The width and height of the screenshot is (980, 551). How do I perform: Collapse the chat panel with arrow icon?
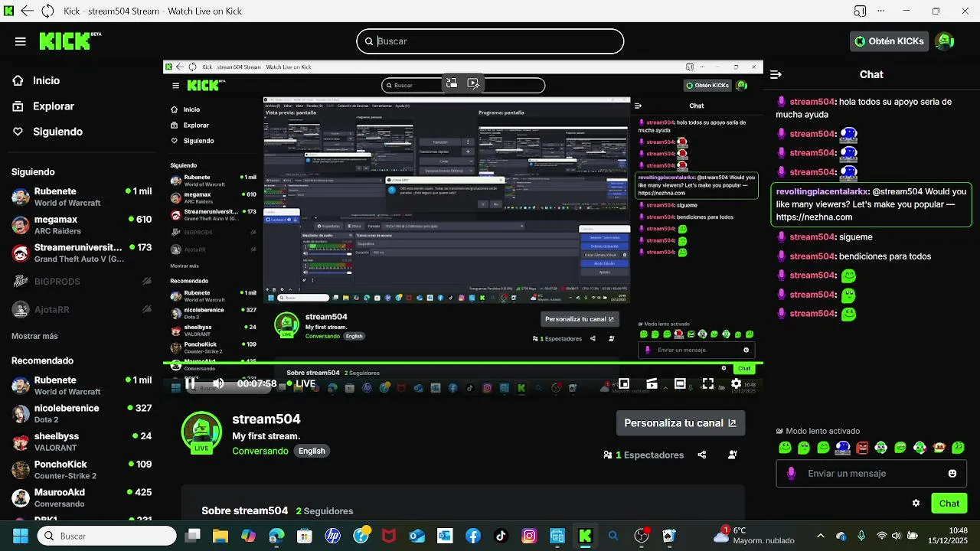tap(776, 74)
